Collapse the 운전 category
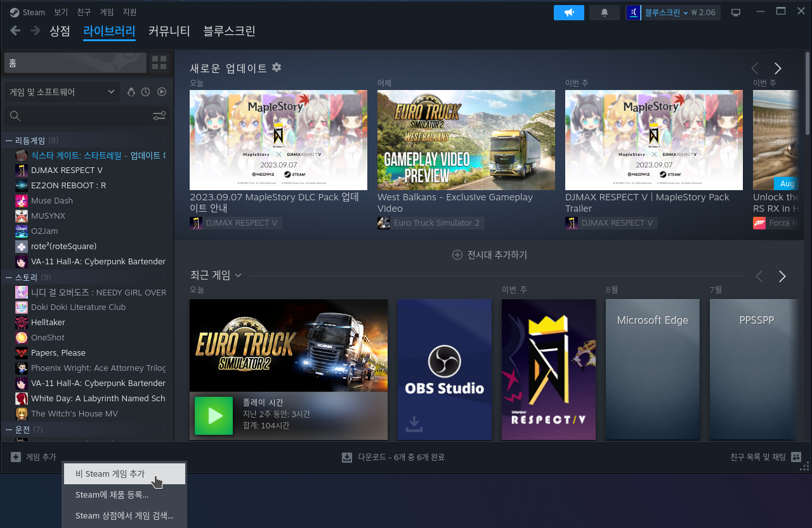Image resolution: width=812 pixels, height=528 pixels. (9, 429)
